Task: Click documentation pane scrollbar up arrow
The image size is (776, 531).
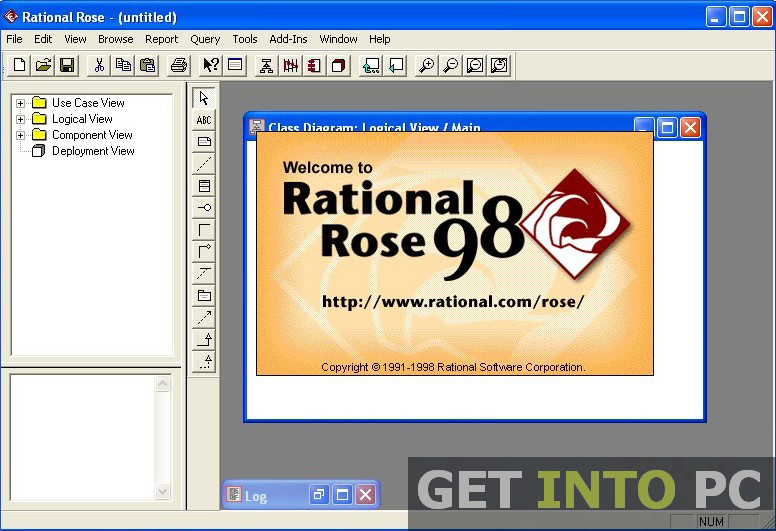Action: [163, 384]
